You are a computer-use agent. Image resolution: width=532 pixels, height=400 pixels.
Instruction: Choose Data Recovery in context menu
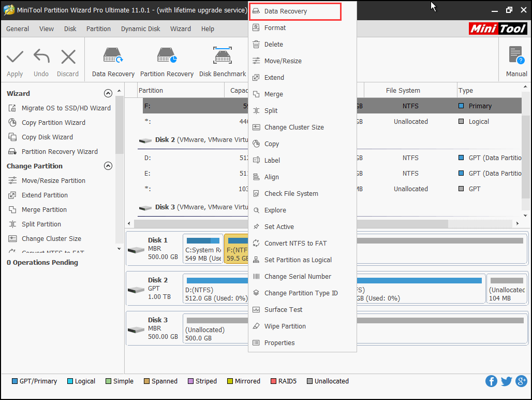point(295,11)
